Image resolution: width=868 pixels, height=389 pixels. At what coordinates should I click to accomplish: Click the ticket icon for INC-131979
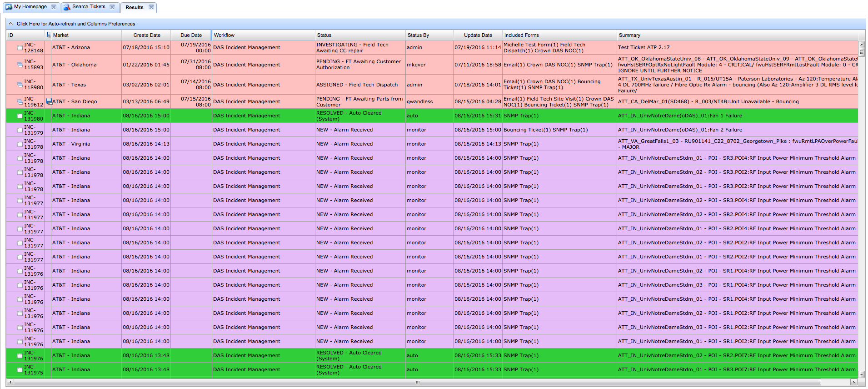20,130
